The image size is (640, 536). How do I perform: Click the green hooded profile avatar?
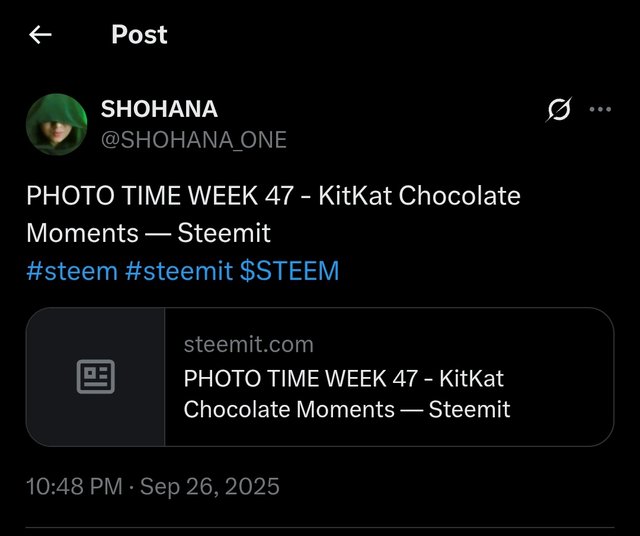tap(57, 124)
